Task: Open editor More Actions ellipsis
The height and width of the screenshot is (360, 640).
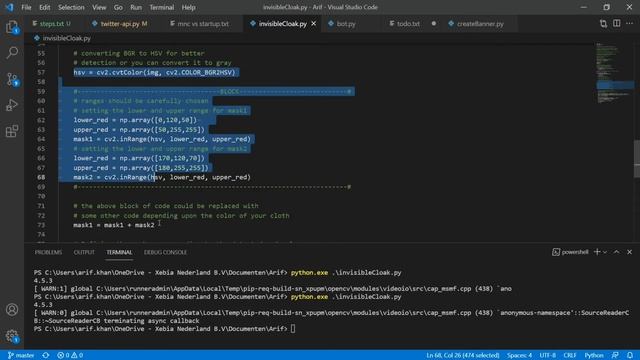Action: coord(630,24)
